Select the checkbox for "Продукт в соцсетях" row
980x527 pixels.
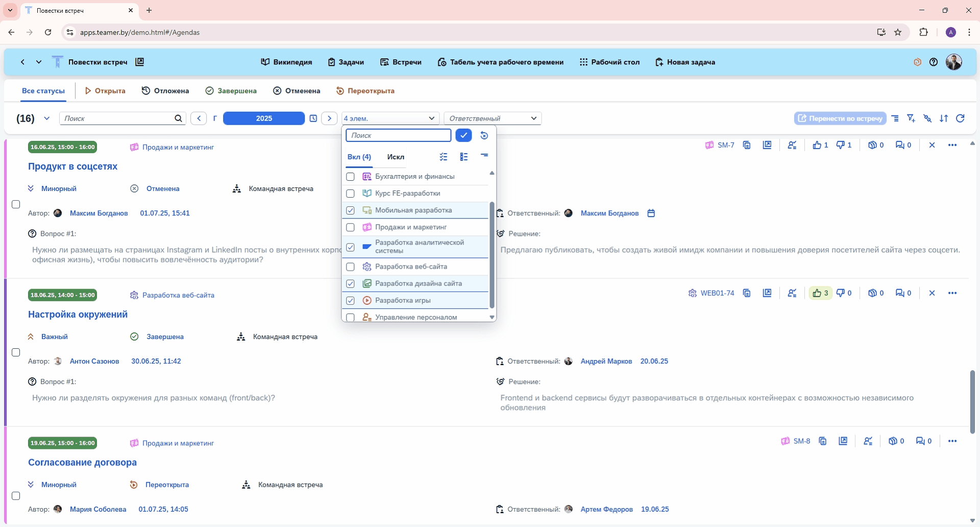point(16,204)
